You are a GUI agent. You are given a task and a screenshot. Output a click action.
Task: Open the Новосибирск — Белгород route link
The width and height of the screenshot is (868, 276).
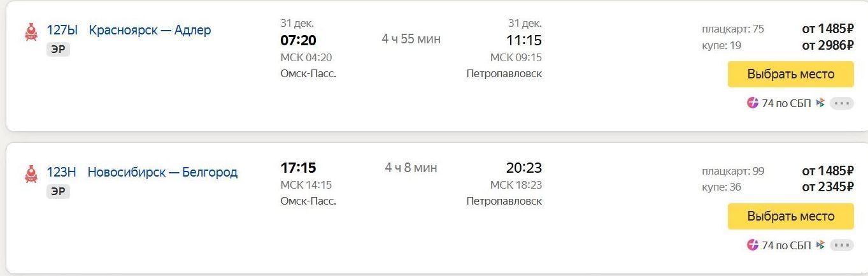coord(162,172)
